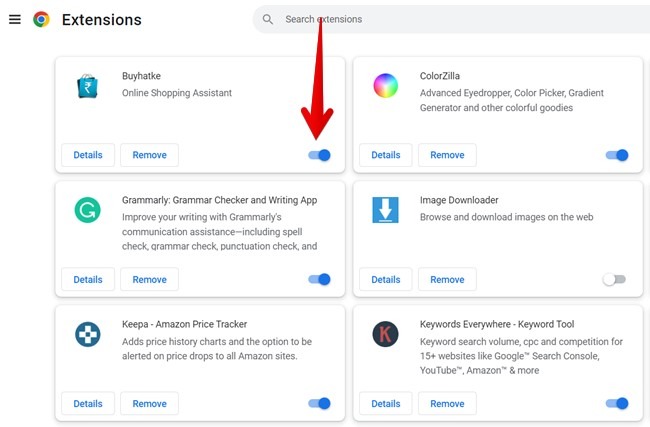The height and width of the screenshot is (427, 650).
Task: Click the Image Downloader arrow icon
Action: point(385,210)
